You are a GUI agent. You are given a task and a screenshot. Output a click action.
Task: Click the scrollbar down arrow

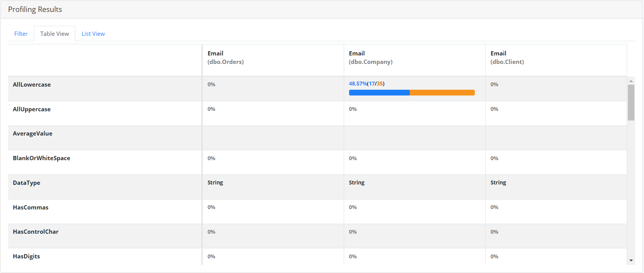coord(631,261)
